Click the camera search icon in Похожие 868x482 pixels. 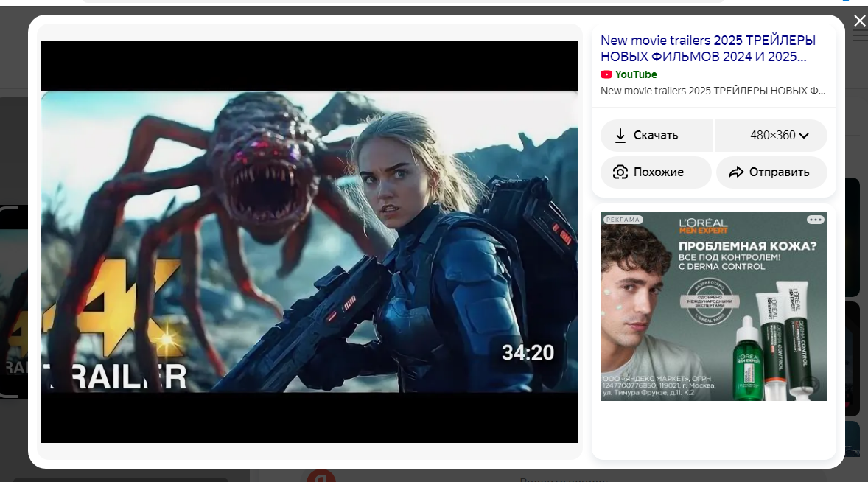click(620, 172)
